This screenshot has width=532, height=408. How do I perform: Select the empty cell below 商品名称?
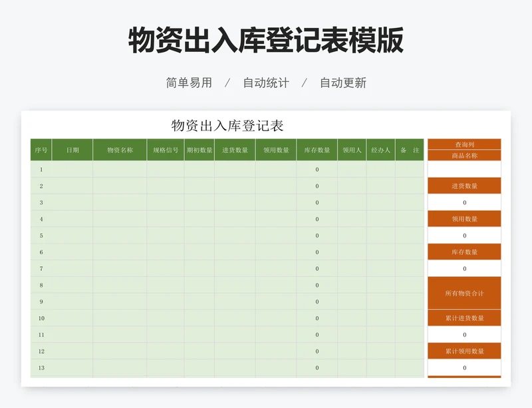(464, 170)
